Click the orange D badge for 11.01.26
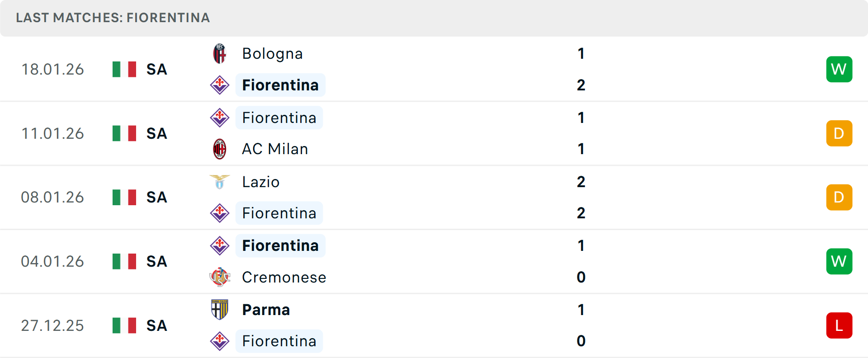 click(839, 133)
